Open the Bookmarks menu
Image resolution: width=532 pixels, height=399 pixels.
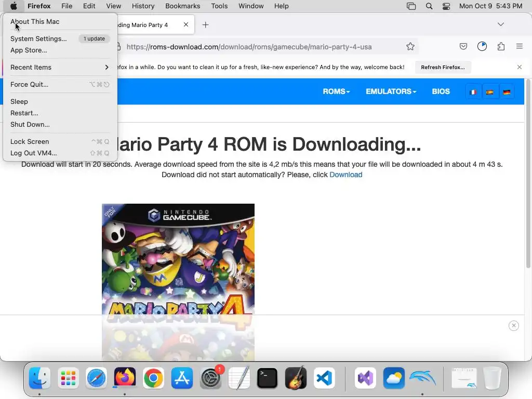182,6
